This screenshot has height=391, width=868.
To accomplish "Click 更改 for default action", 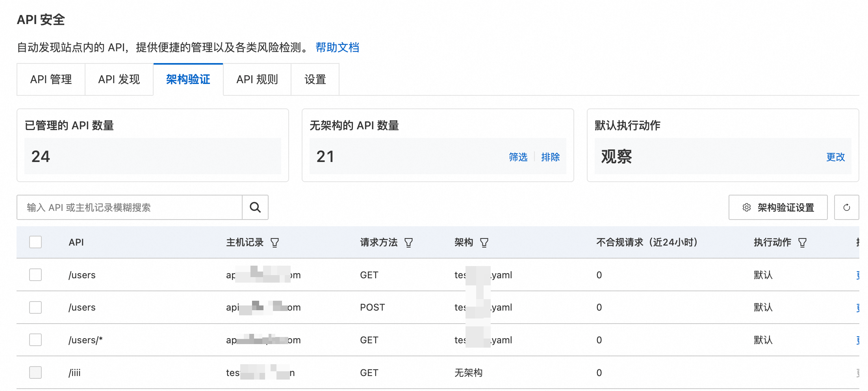I will pyautogui.click(x=835, y=157).
